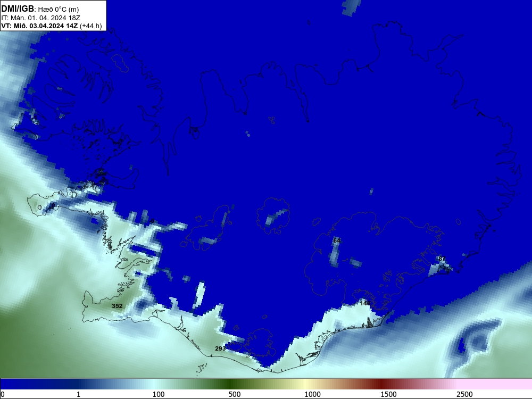Click the '(+44 h)' forecast offset
532x399 pixels.
90,26
